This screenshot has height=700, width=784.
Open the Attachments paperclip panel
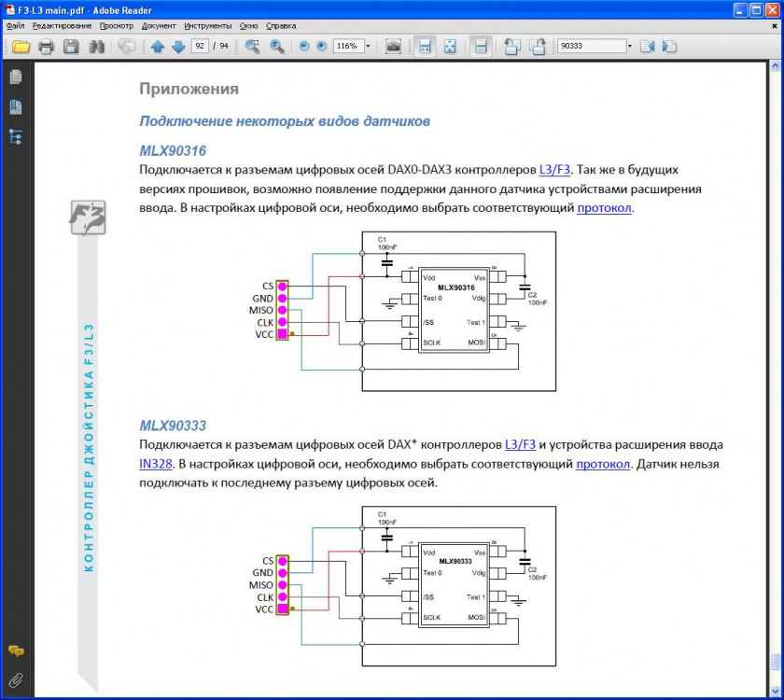click(x=15, y=679)
